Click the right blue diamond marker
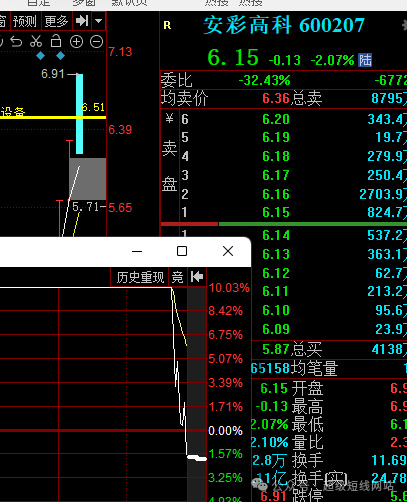 (60, 56)
